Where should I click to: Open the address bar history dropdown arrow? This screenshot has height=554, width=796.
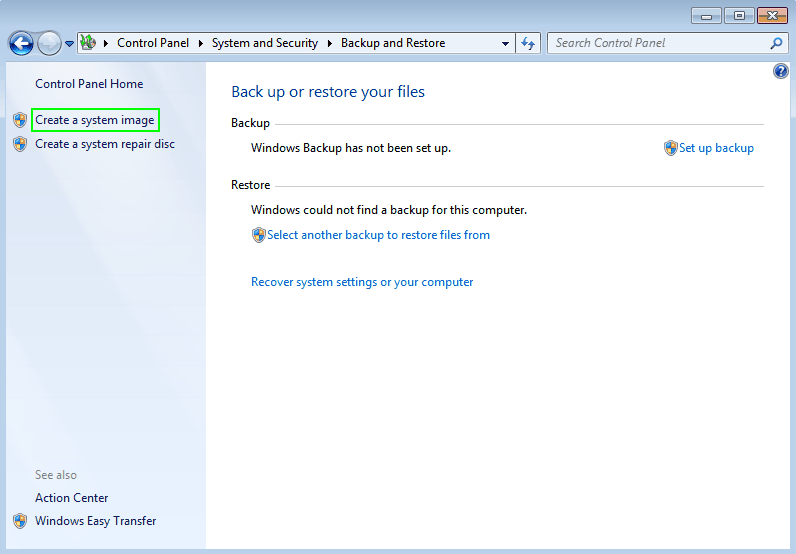(505, 44)
